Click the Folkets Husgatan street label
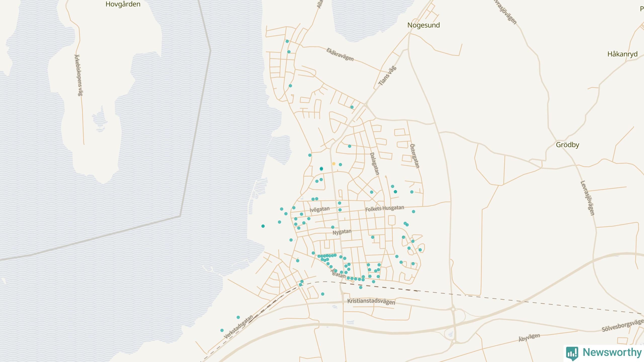Screen dimensions: 644x362 coord(384,208)
